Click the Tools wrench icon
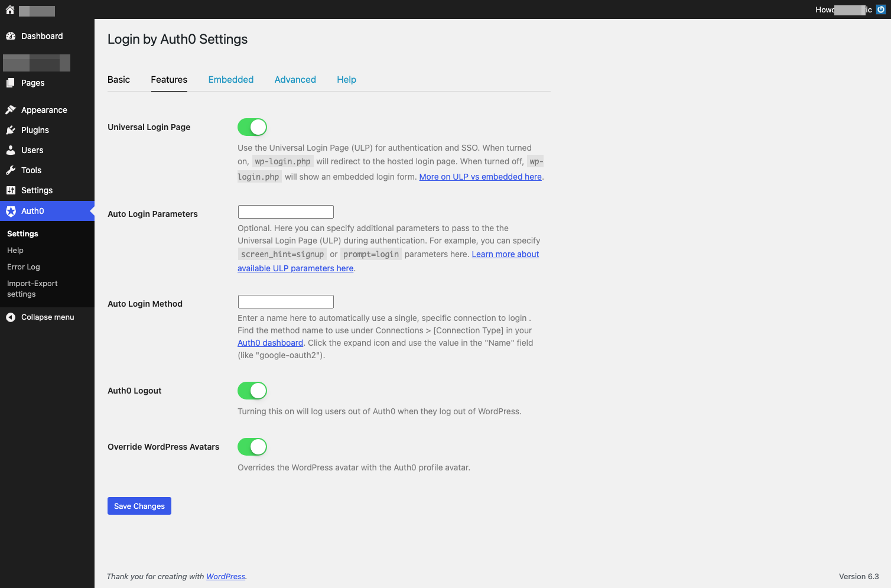This screenshot has height=588, width=891. 11,170
